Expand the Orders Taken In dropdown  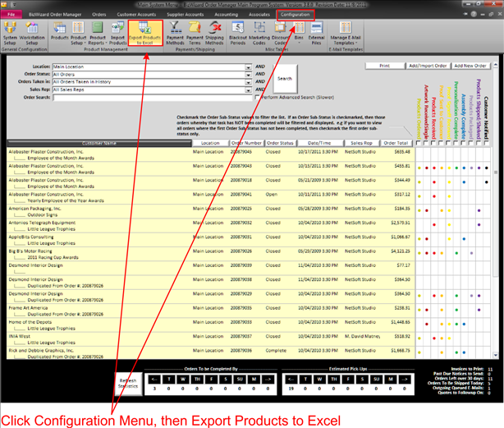click(248, 82)
